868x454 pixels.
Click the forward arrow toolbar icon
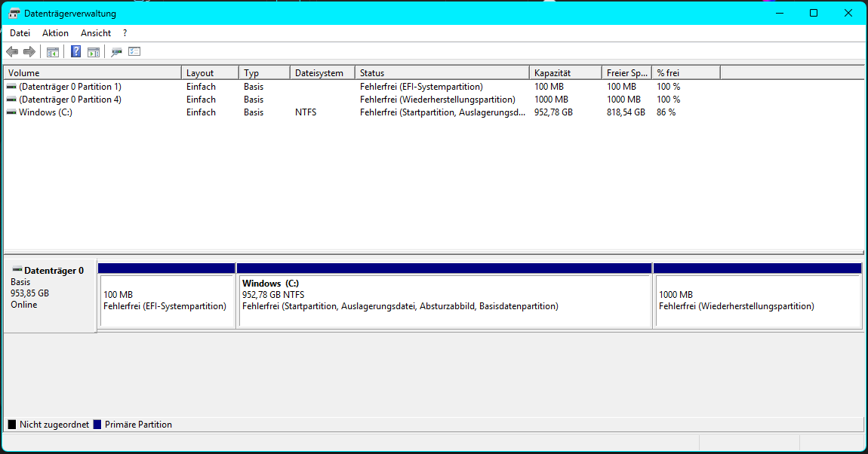(29, 51)
